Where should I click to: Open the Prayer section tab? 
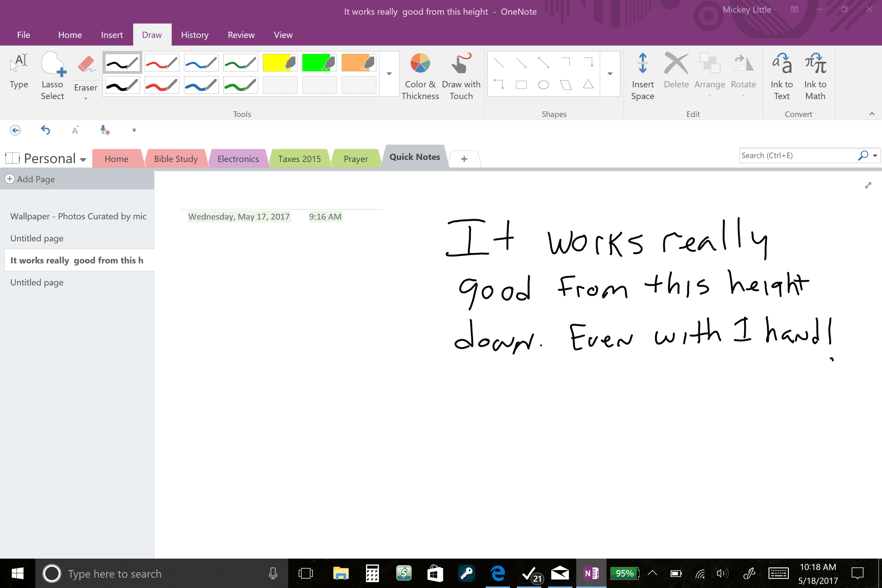pos(356,159)
